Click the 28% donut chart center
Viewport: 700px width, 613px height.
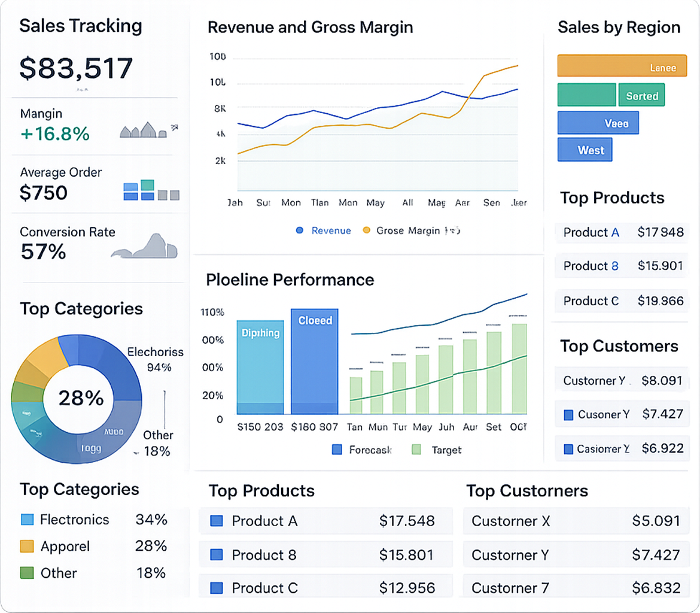click(x=81, y=398)
